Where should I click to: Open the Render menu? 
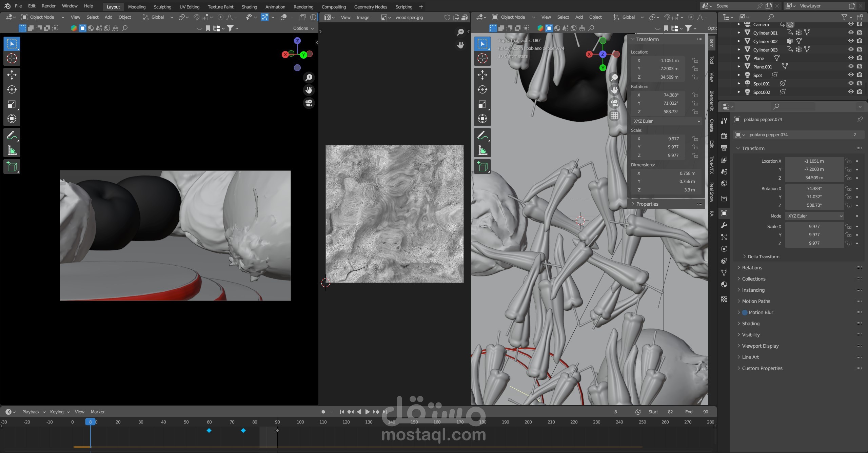point(48,6)
